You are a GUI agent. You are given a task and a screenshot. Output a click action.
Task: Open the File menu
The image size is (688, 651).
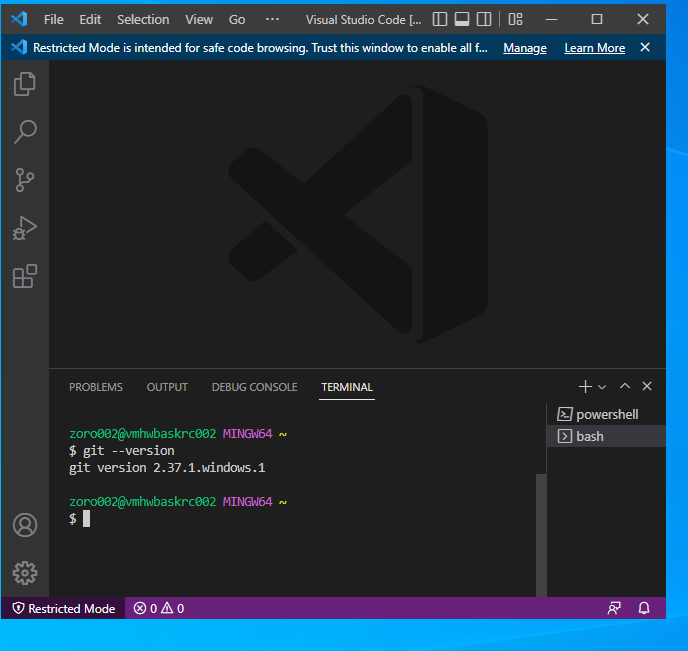coord(54,20)
